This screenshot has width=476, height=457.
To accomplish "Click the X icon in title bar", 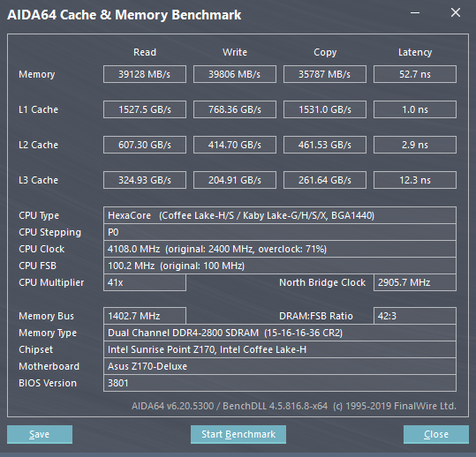I will click(456, 12).
